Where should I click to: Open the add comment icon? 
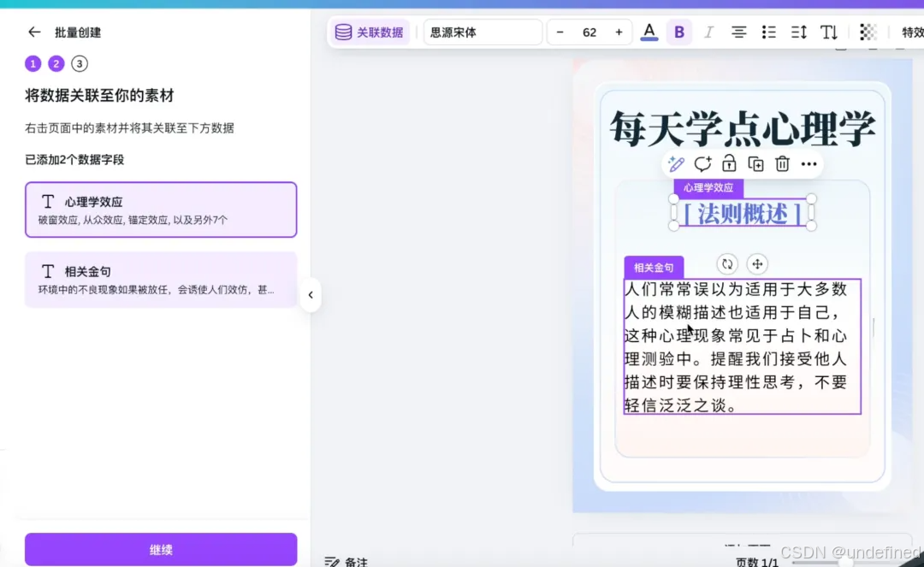(x=702, y=163)
